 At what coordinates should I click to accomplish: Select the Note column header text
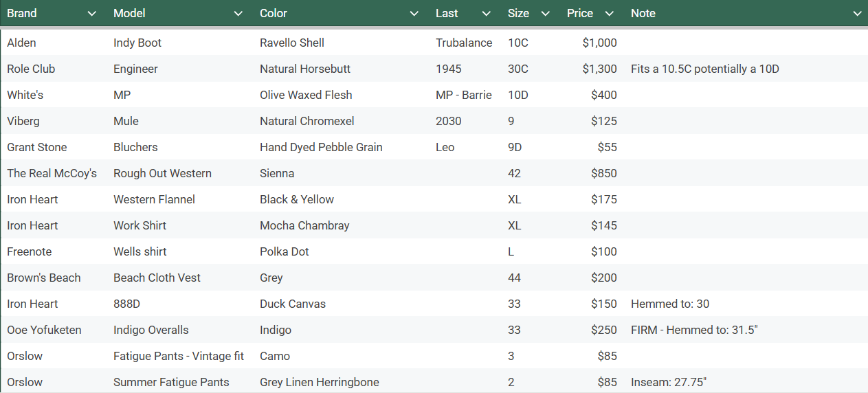(x=643, y=14)
